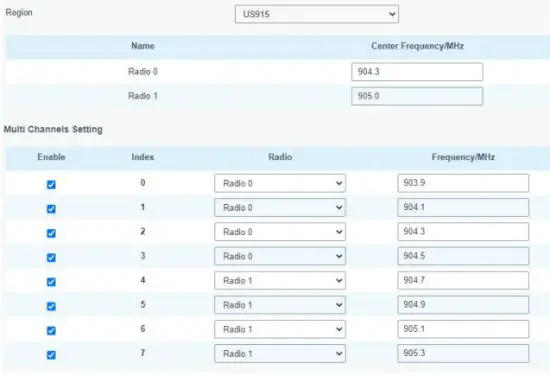Select frequency field showing 905.3

point(463,354)
